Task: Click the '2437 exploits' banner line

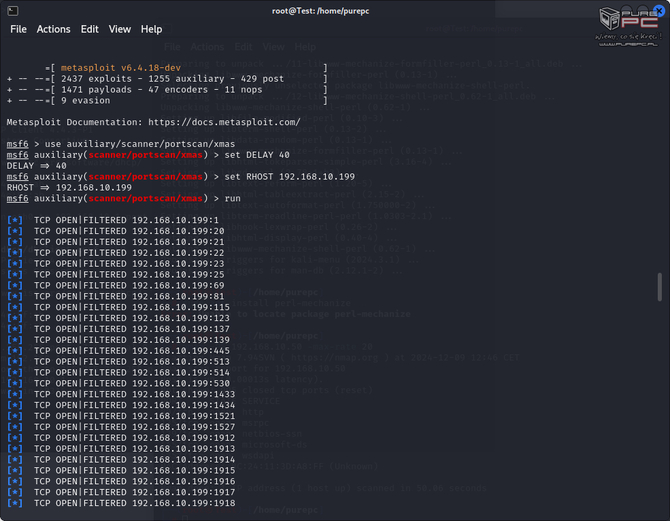Action: coord(167,79)
